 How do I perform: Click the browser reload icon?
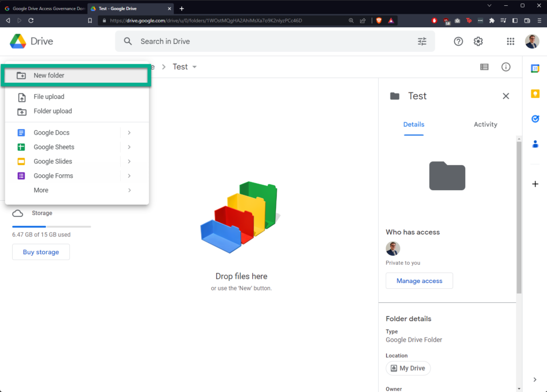click(x=31, y=21)
